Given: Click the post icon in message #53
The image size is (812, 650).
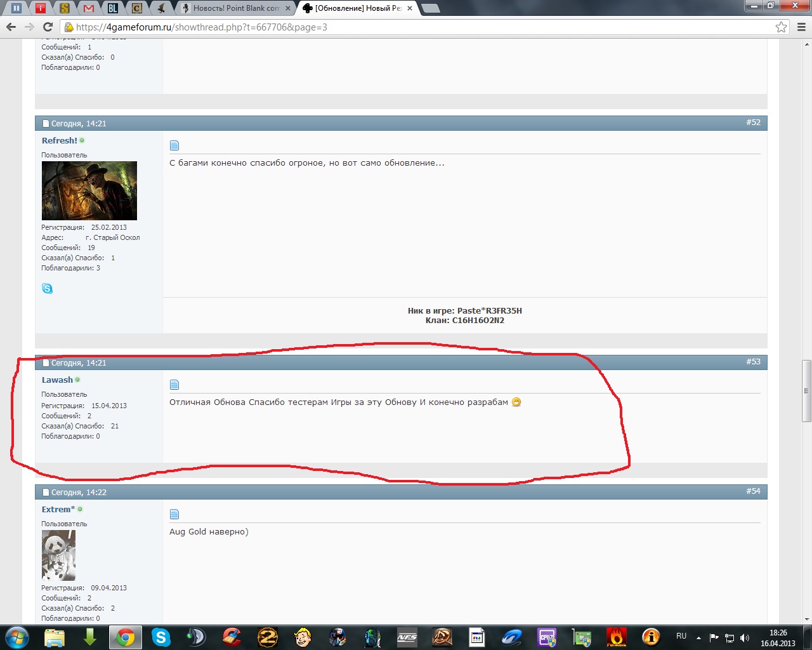Looking at the screenshot, I should (x=174, y=385).
